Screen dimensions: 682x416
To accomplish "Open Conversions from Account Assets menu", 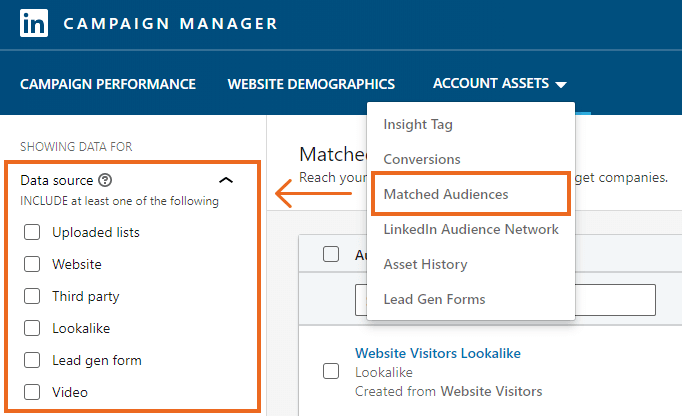I will pyautogui.click(x=422, y=159).
